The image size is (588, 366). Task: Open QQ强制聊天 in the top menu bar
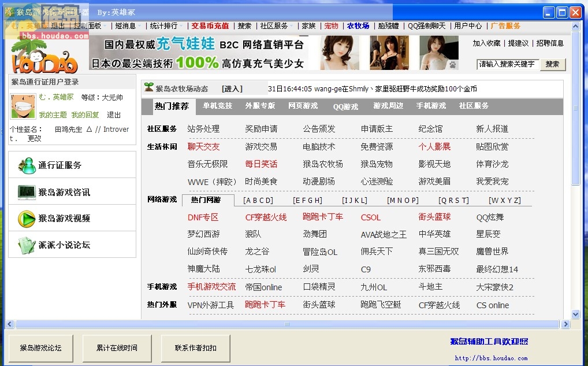(x=426, y=26)
